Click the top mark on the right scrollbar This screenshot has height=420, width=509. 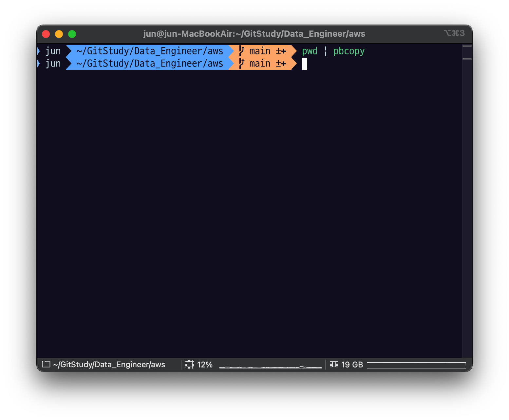(x=467, y=47)
